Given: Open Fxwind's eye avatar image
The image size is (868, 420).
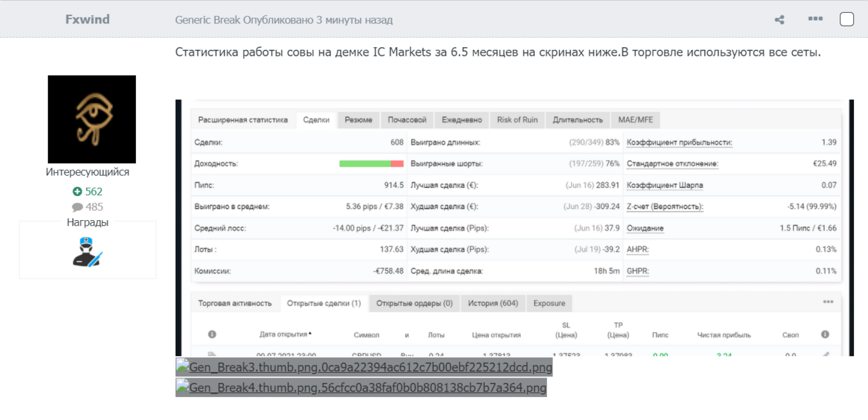Looking at the screenshot, I should point(92,119).
